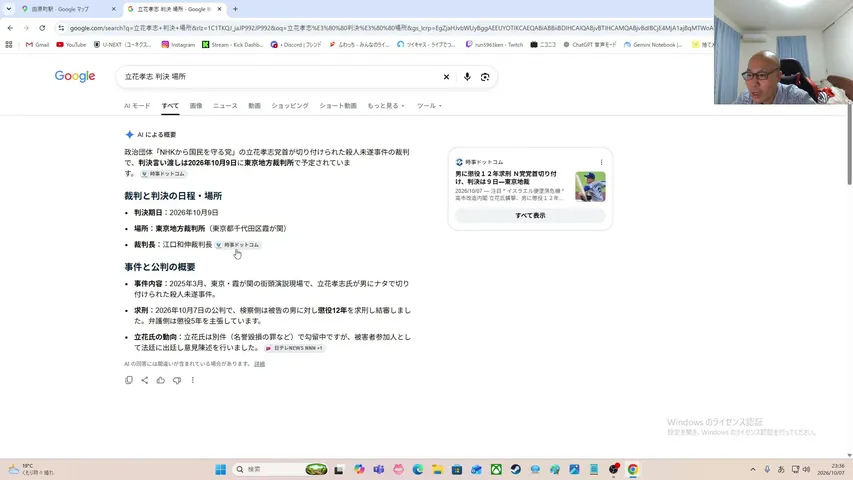This screenshot has height=480, width=853.
Task: Click the taskbar 検索 search box
Action: (281, 469)
